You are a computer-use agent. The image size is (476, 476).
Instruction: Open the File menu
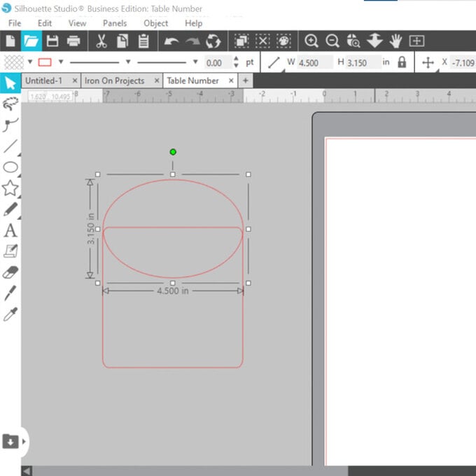[x=15, y=23]
